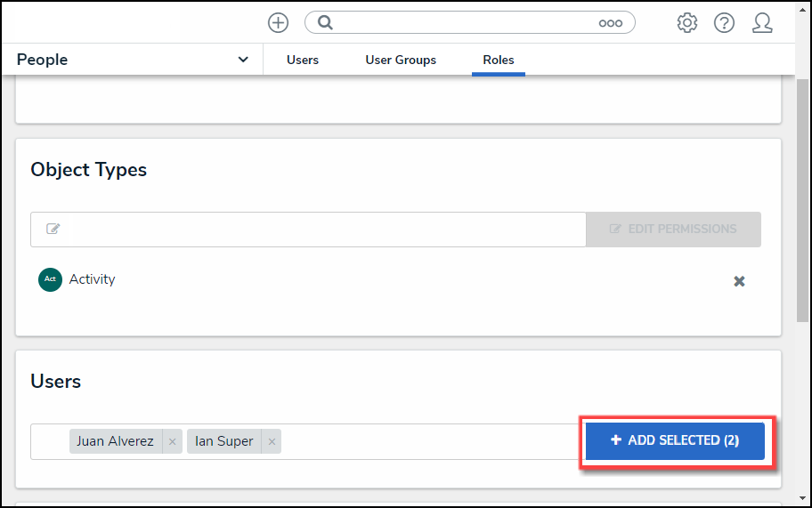
Task: Click in the top search box
Action: tap(463, 23)
